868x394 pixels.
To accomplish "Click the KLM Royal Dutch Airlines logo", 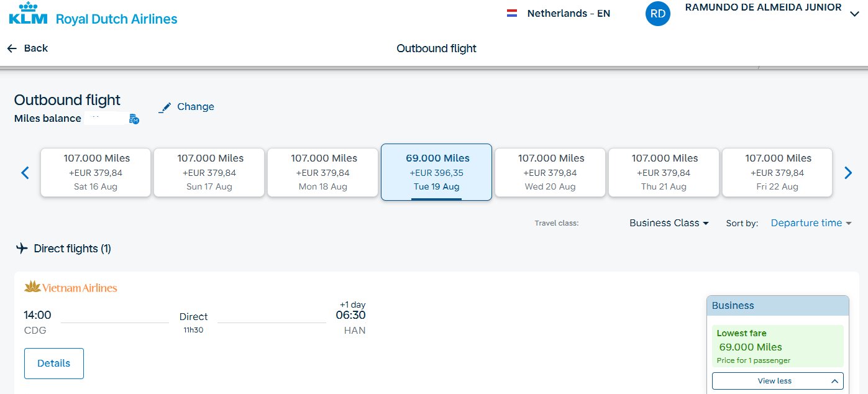I will (x=93, y=14).
